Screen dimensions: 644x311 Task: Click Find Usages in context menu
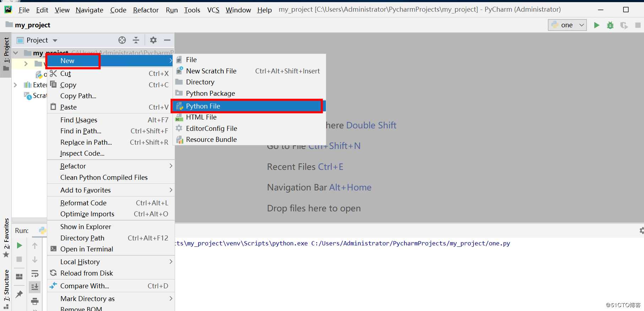[111, 120]
